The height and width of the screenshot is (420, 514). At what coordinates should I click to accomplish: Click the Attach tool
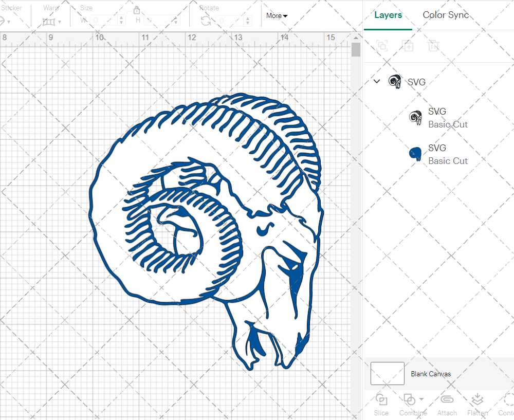[447, 405]
